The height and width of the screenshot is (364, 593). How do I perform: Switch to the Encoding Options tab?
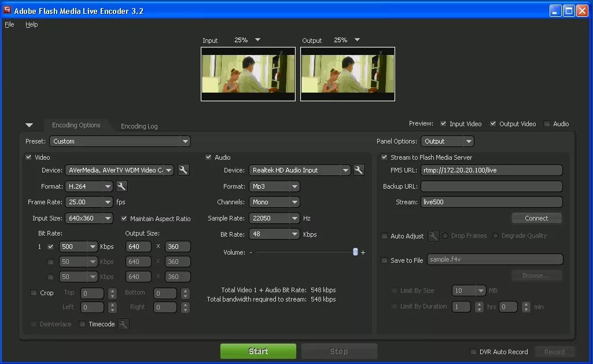coord(76,125)
